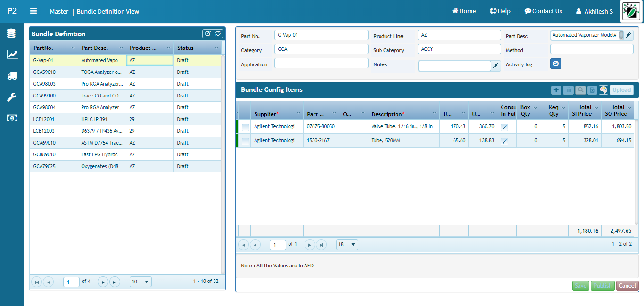The height and width of the screenshot is (306, 644).
Task: Go to the next page in the Bundle Config Items pager
Action: point(310,244)
